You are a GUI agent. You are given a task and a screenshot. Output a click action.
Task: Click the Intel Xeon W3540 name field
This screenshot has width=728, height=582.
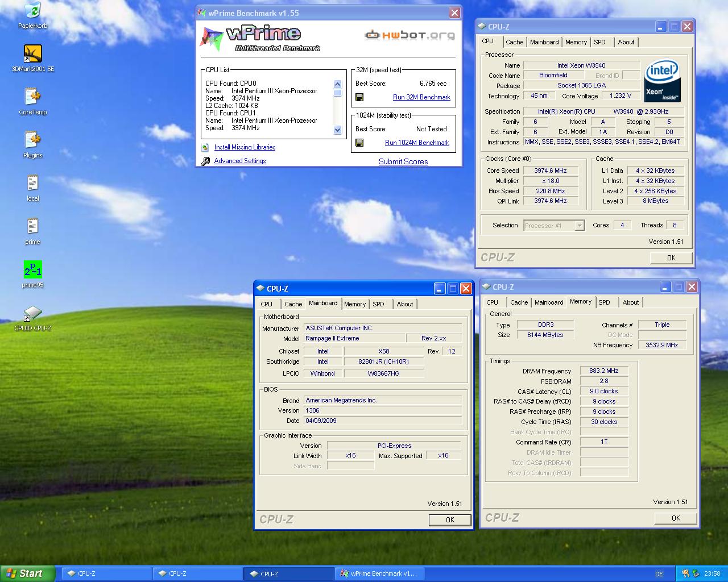point(581,65)
